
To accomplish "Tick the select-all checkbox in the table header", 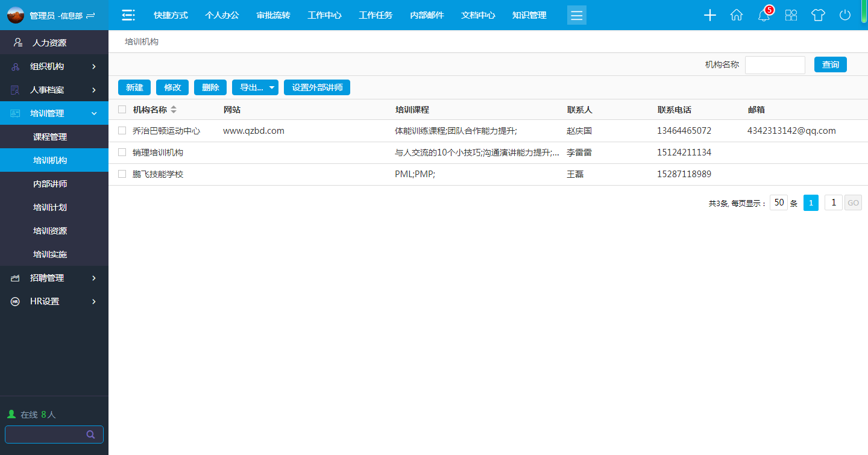I will pyautogui.click(x=122, y=110).
